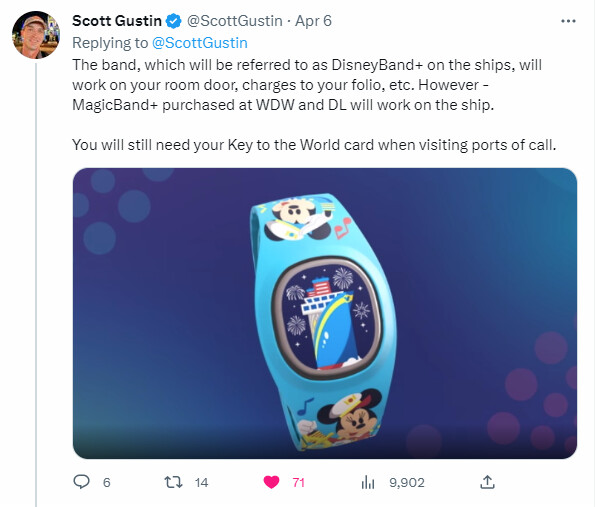Follow the Replying to @ScottGustin mention

point(200,43)
